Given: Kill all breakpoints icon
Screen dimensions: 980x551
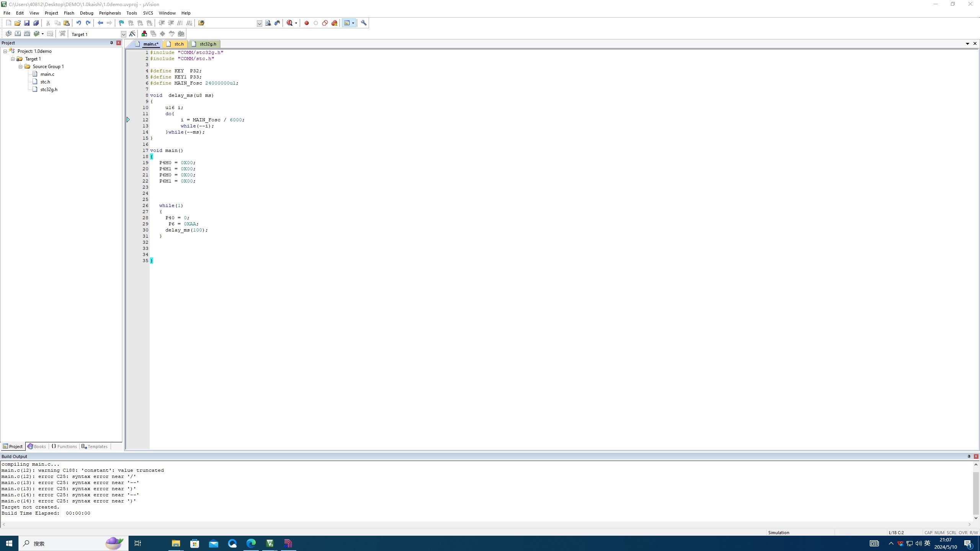Looking at the screenshot, I should (x=334, y=23).
